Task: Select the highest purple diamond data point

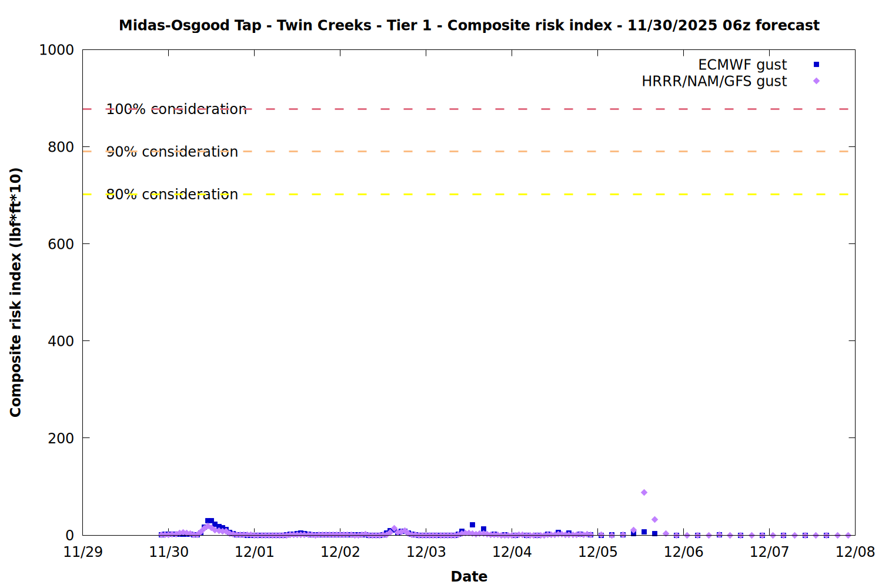Action: tap(644, 493)
